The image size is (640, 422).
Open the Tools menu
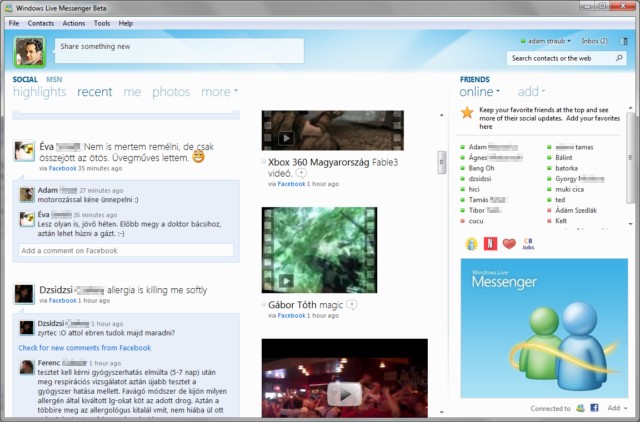(x=102, y=23)
